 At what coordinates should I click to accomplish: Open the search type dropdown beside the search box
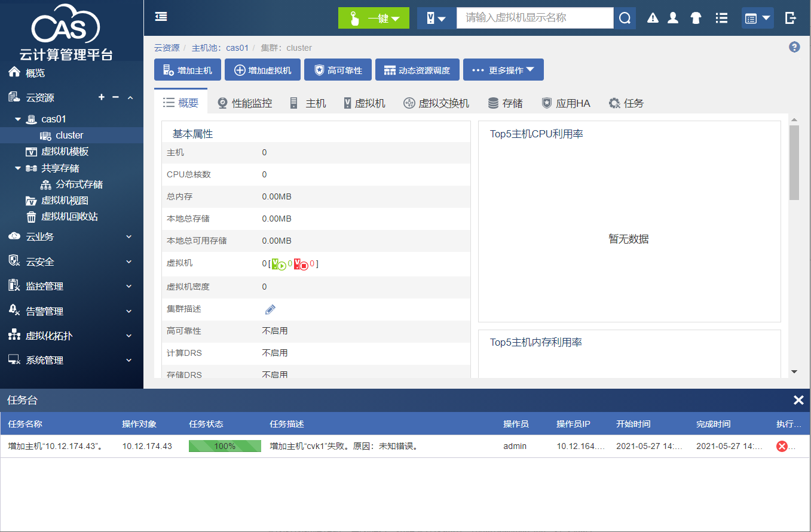point(437,18)
